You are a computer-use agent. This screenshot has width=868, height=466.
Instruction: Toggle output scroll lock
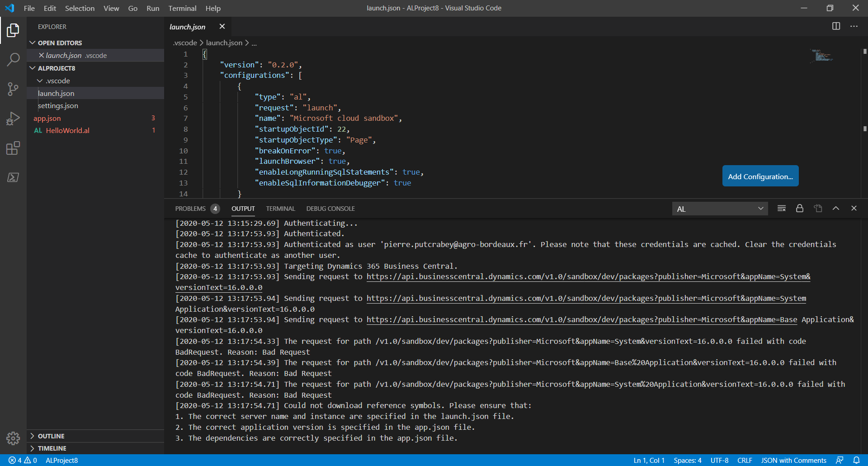[x=800, y=209]
